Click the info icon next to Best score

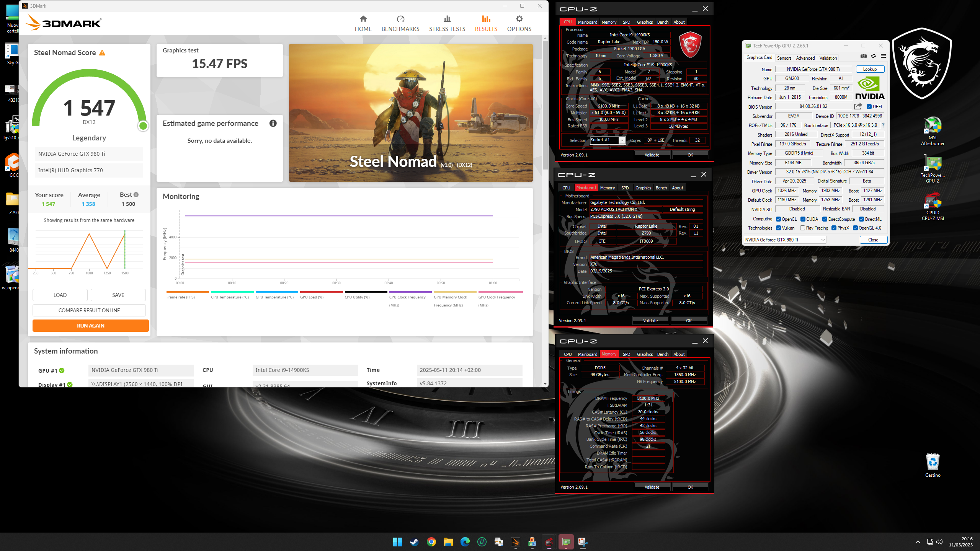click(x=136, y=195)
